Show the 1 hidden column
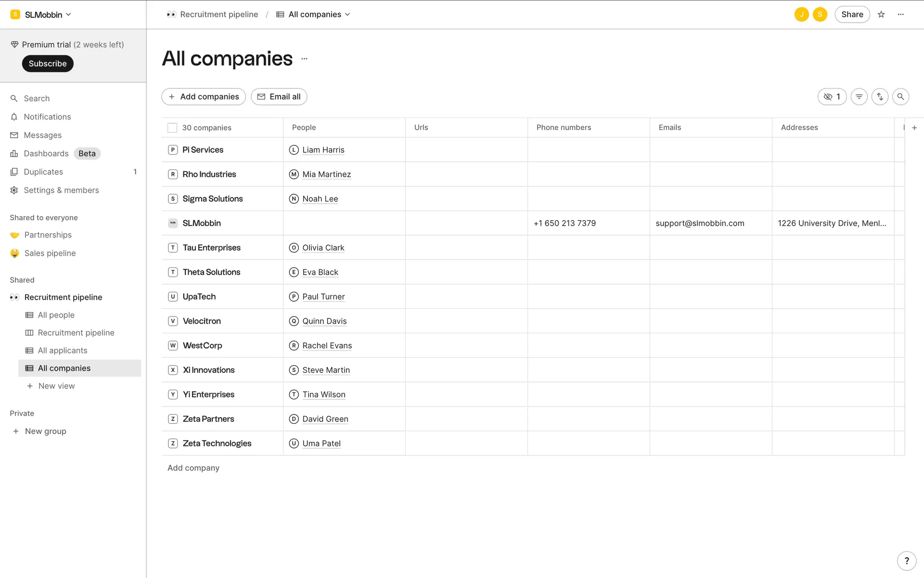This screenshot has height=578, width=924. point(832,97)
